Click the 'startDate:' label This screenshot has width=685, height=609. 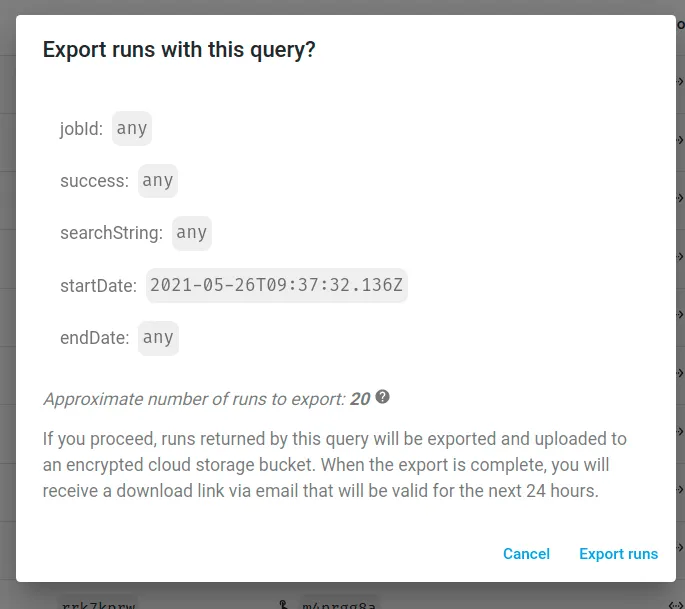pos(98,286)
